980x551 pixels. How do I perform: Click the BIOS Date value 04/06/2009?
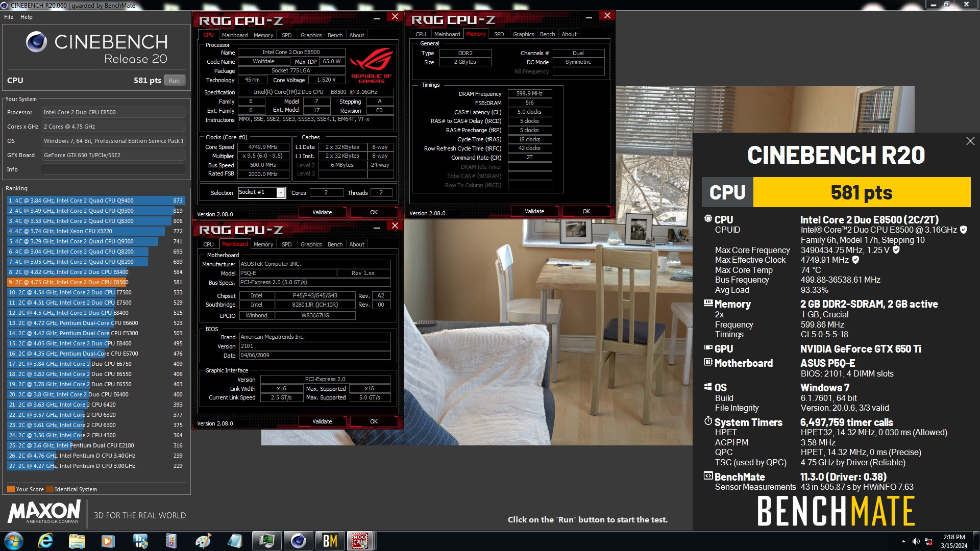pos(315,356)
